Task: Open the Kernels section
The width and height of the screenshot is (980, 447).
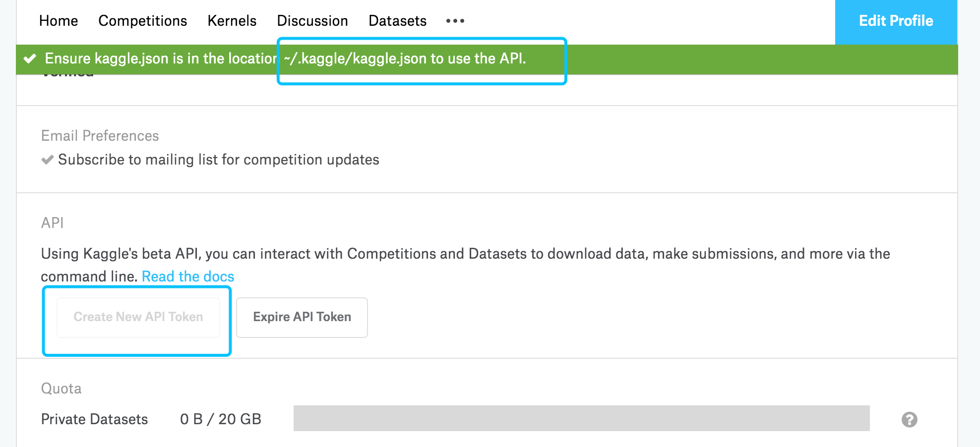Action: click(x=232, y=21)
